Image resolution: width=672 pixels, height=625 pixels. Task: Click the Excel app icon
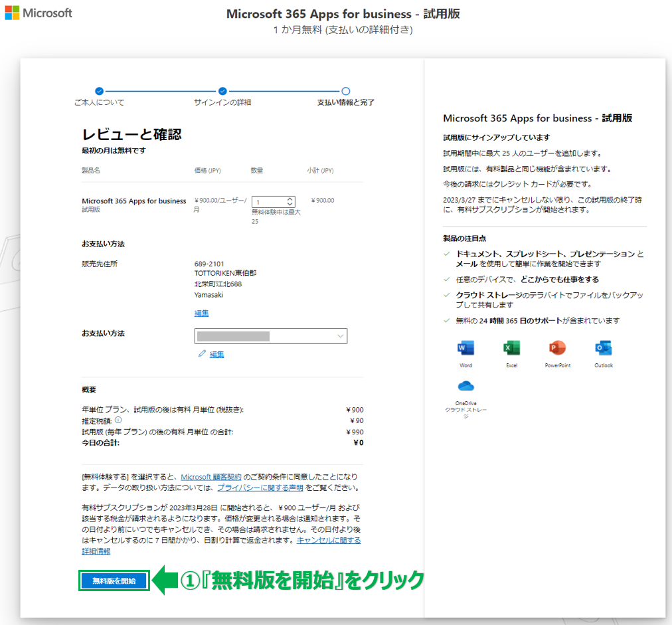pos(512,347)
